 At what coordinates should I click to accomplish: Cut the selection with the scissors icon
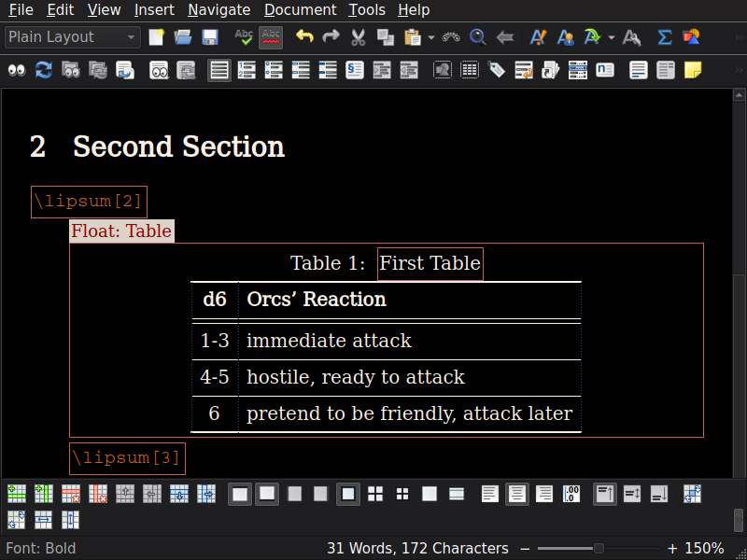(x=359, y=37)
